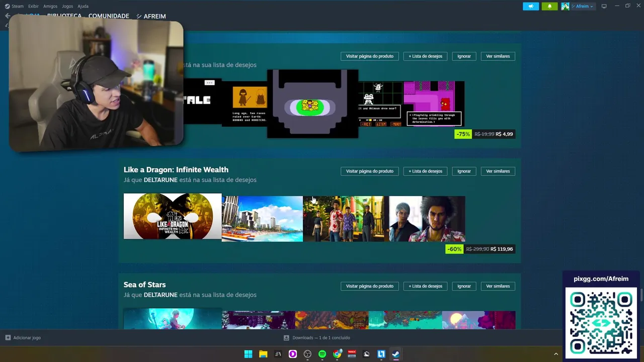
Task: Click the -60% discount badge
Action: (454, 249)
